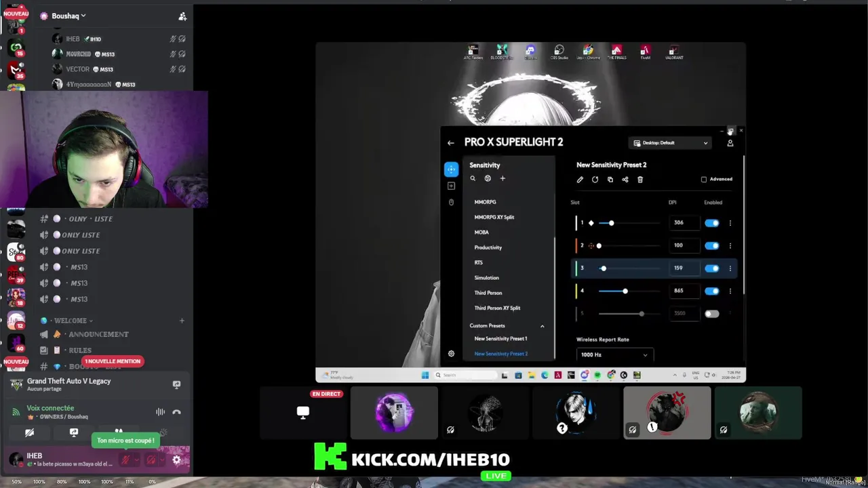
Task: Delete the preset with the trash icon
Action: (x=639, y=180)
